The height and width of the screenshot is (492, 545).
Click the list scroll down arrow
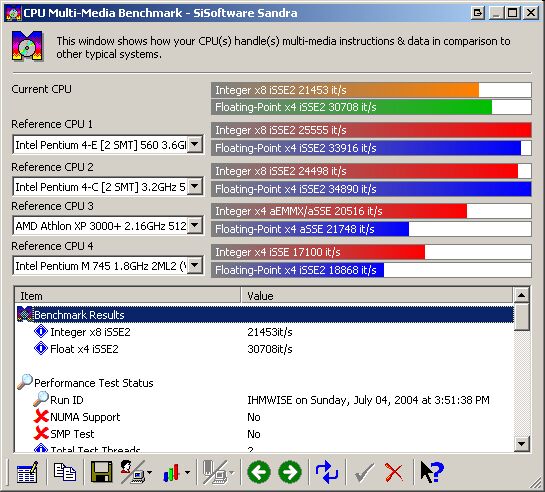pyautogui.click(x=521, y=444)
